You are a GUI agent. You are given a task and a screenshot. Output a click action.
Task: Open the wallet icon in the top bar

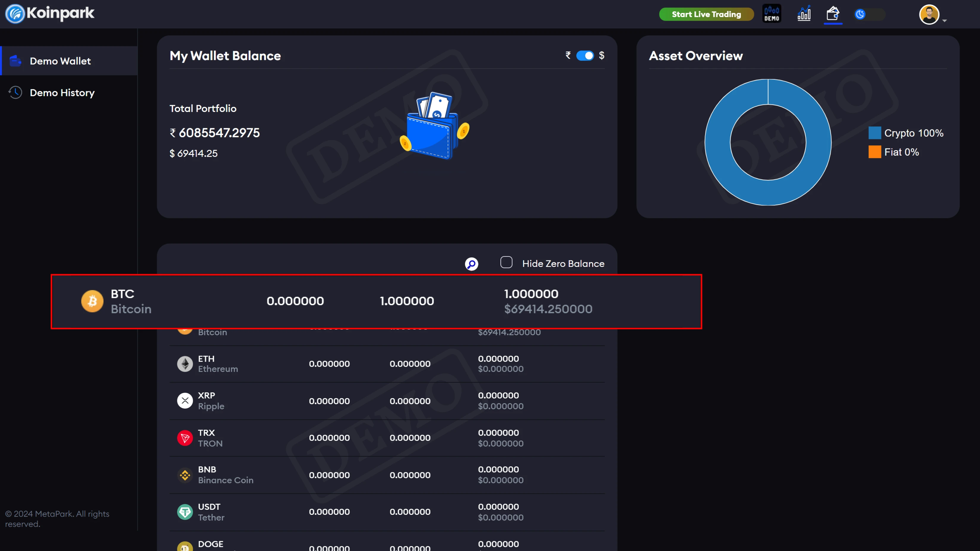click(833, 14)
